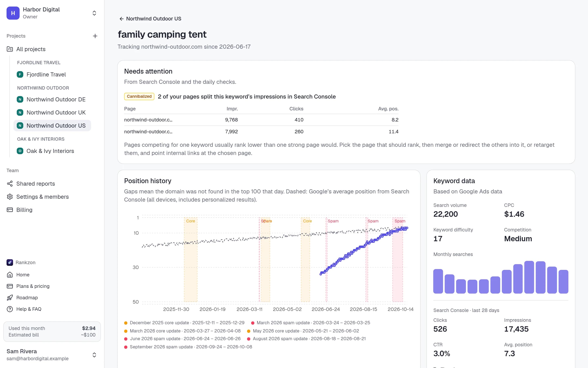Viewport: 588px width, 368px height.
Task: View Plans & pricing
Action: click(33, 286)
